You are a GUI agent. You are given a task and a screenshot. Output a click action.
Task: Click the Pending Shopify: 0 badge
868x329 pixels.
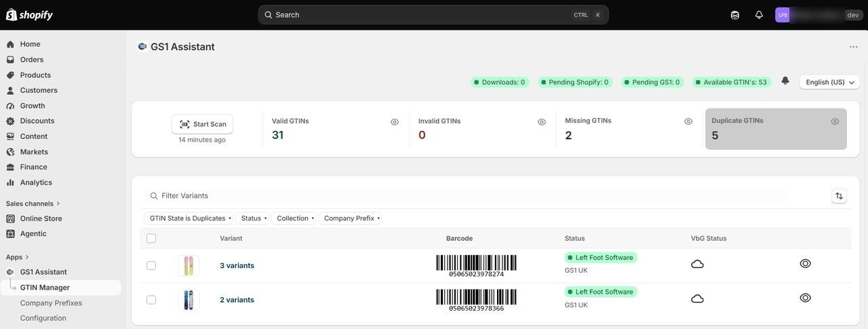pos(574,82)
